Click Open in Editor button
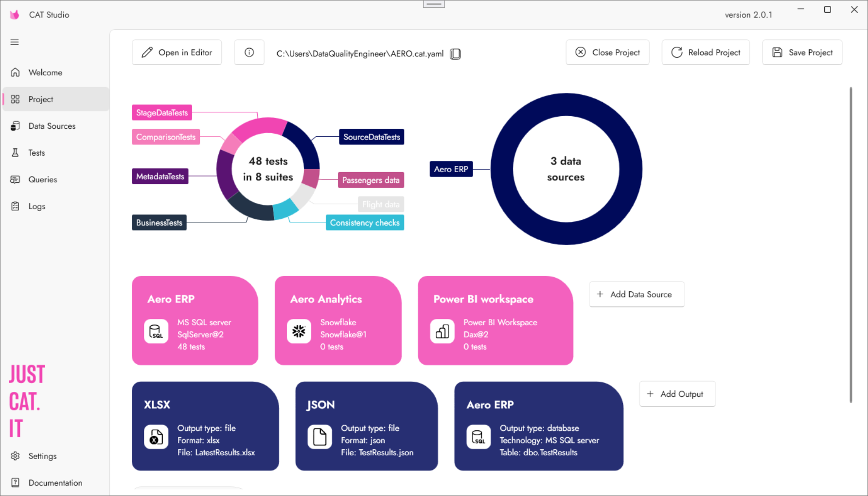 pos(177,53)
